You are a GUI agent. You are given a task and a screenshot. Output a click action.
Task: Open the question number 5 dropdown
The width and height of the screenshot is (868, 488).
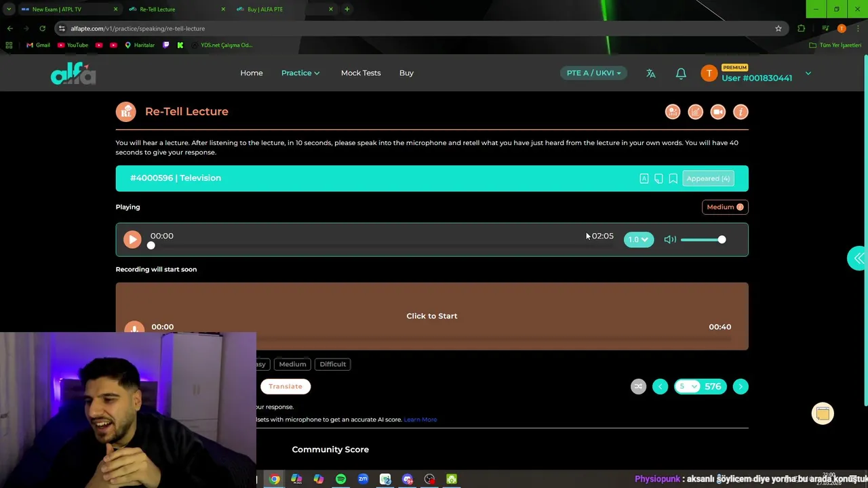pos(688,386)
